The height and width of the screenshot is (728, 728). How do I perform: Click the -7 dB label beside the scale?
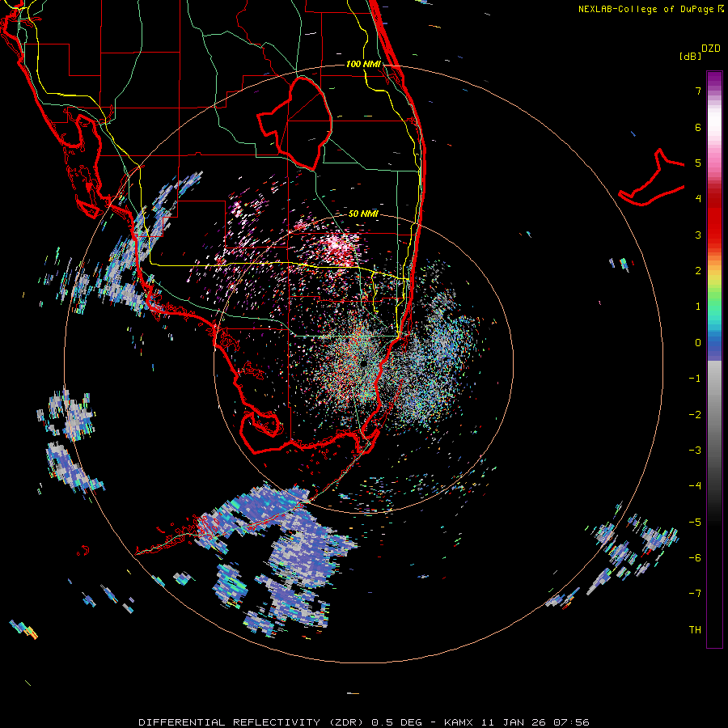click(x=695, y=594)
